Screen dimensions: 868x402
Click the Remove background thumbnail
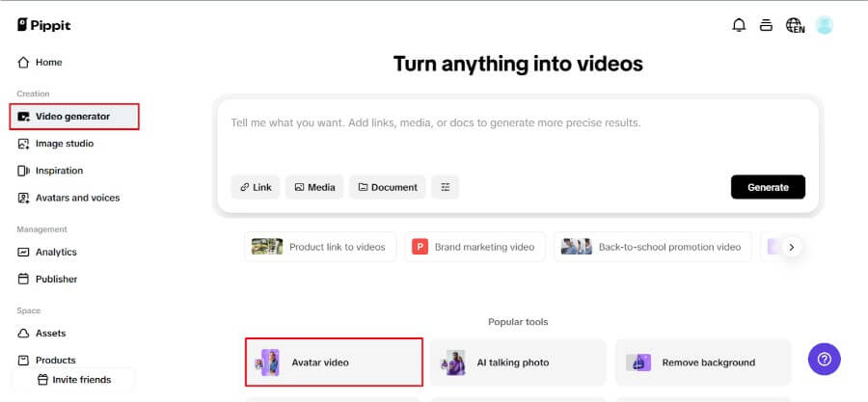click(x=638, y=362)
